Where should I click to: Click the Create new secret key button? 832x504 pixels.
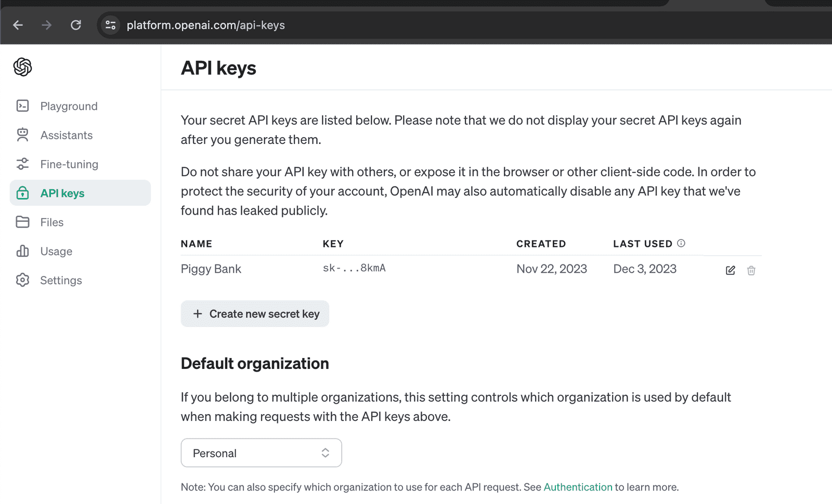(x=254, y=313)
